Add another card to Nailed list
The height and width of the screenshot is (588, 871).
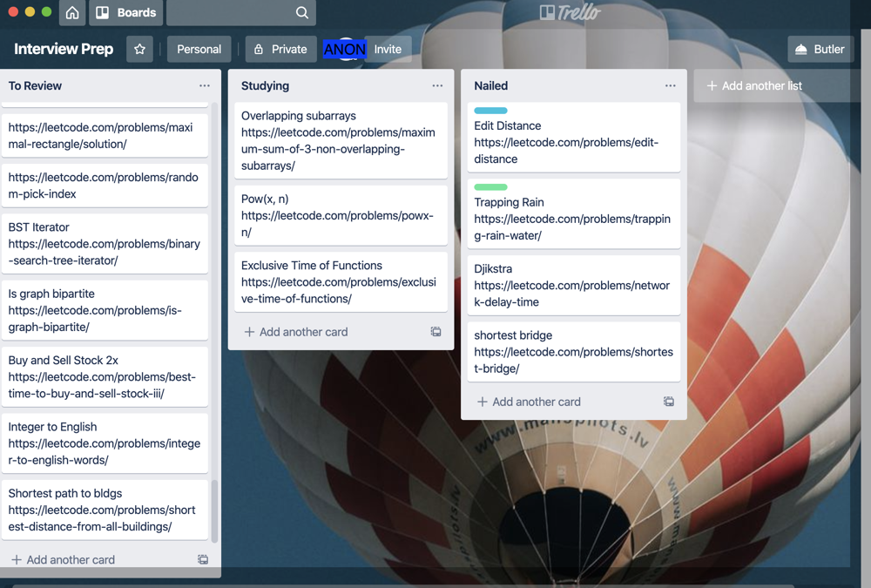(x=530, y=402)
